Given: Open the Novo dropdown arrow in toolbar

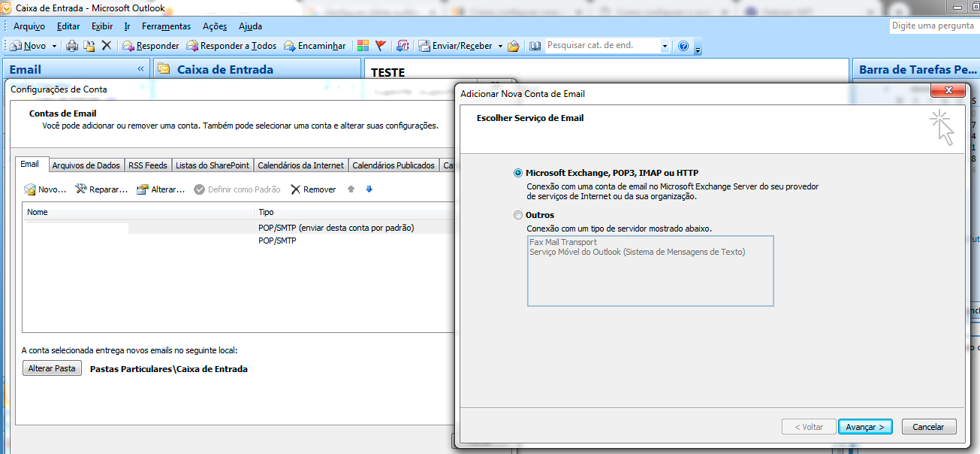Looking at the screenshot, I should coord(54,46).
